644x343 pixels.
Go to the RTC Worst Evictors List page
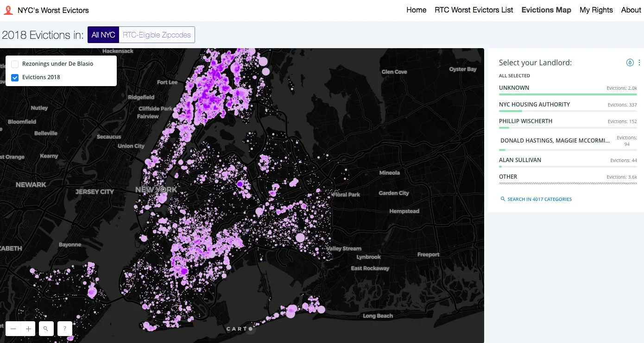pos(474,10)
